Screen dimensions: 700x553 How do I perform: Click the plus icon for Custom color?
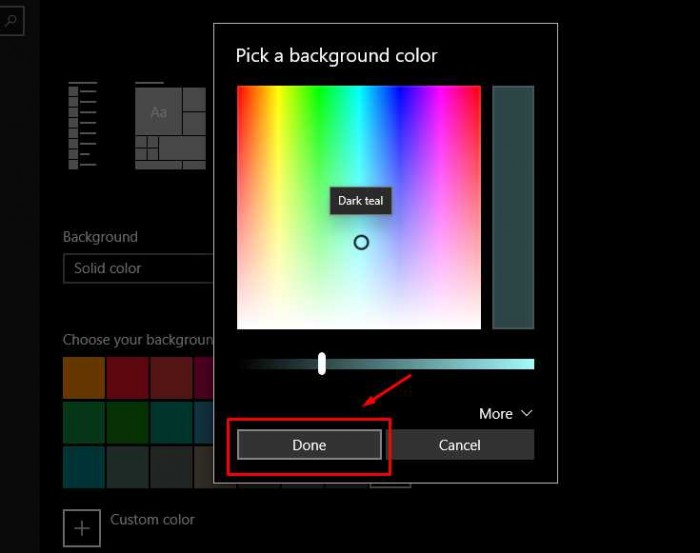[x=82, y=528]
